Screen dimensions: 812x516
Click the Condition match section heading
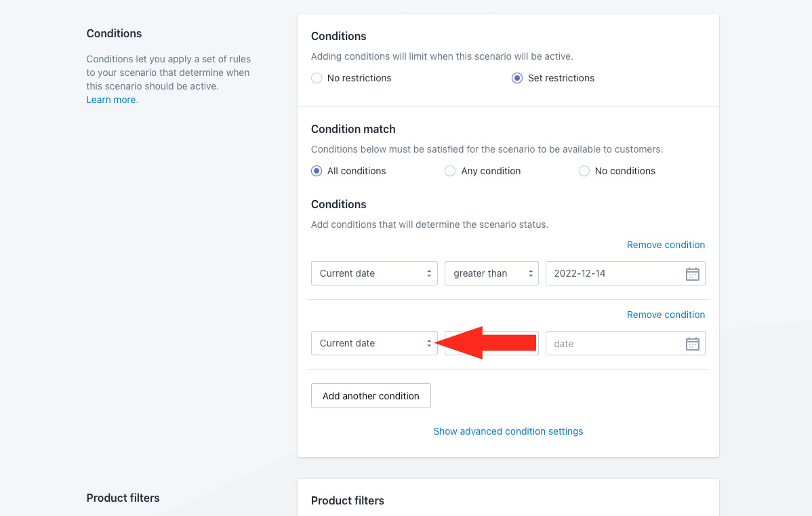coord(353,129)
